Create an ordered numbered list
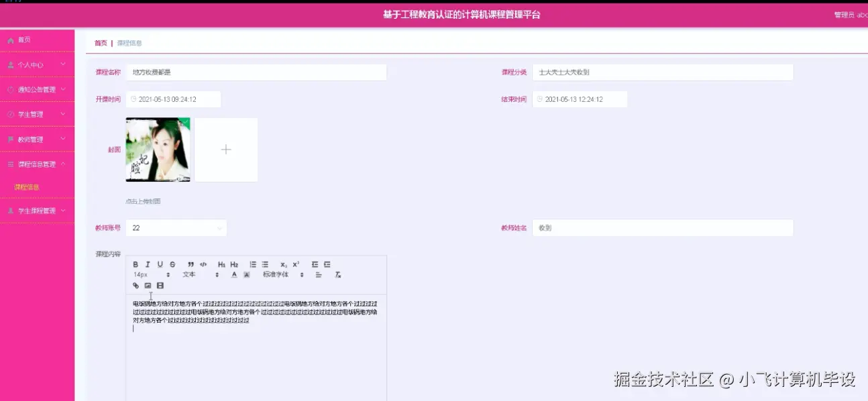This screenshot has height=401, width=868. click(x=253, y=265)
